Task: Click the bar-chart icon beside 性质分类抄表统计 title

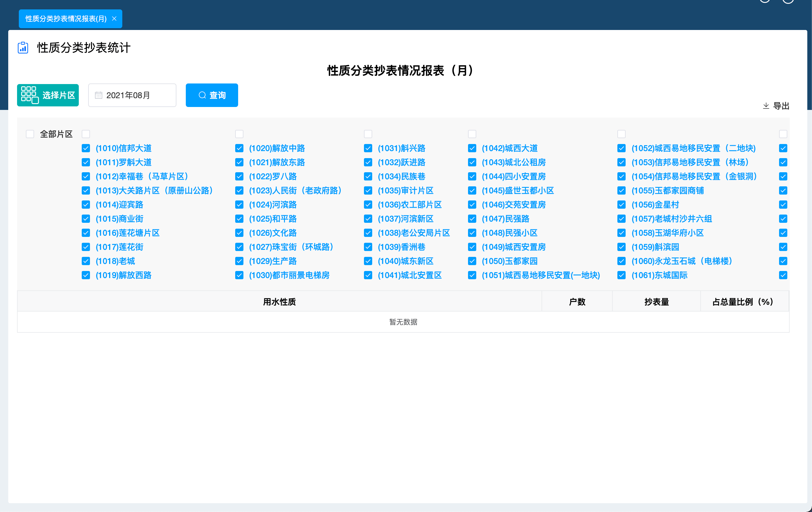Action: click(x=23, y=48)
